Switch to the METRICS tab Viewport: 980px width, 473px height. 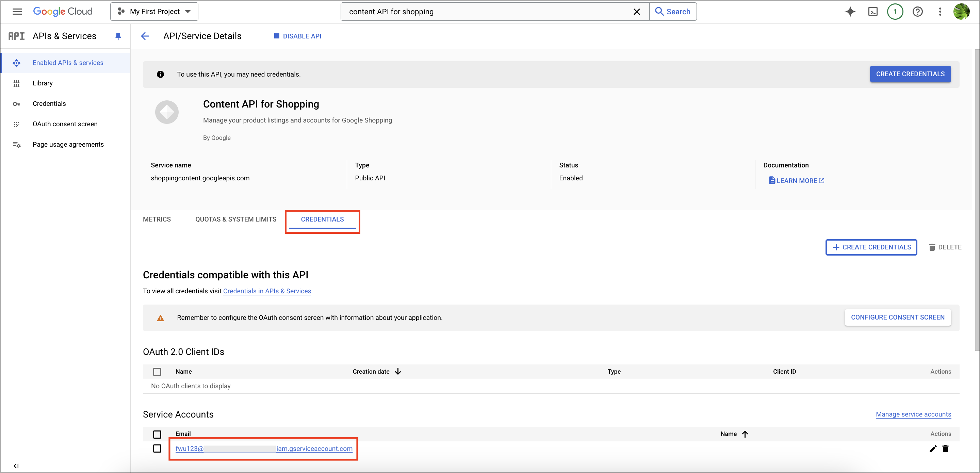(x=157, y=219)
